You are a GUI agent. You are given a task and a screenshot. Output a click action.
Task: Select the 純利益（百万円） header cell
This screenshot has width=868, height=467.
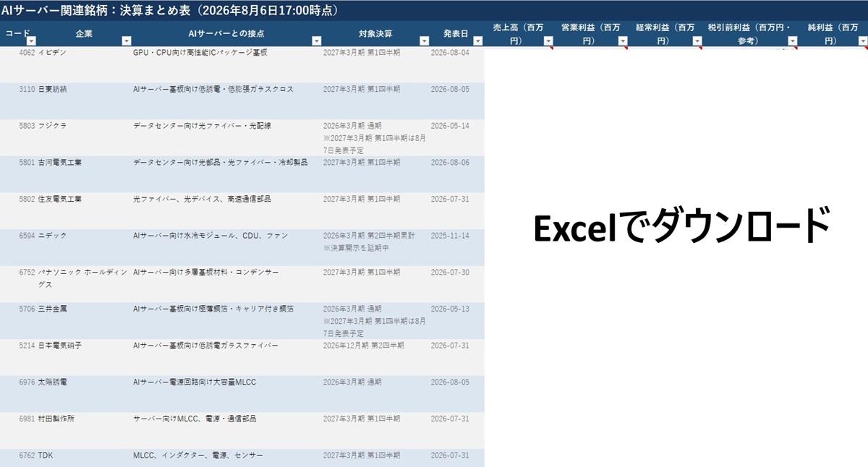click(x=833, y=34)
